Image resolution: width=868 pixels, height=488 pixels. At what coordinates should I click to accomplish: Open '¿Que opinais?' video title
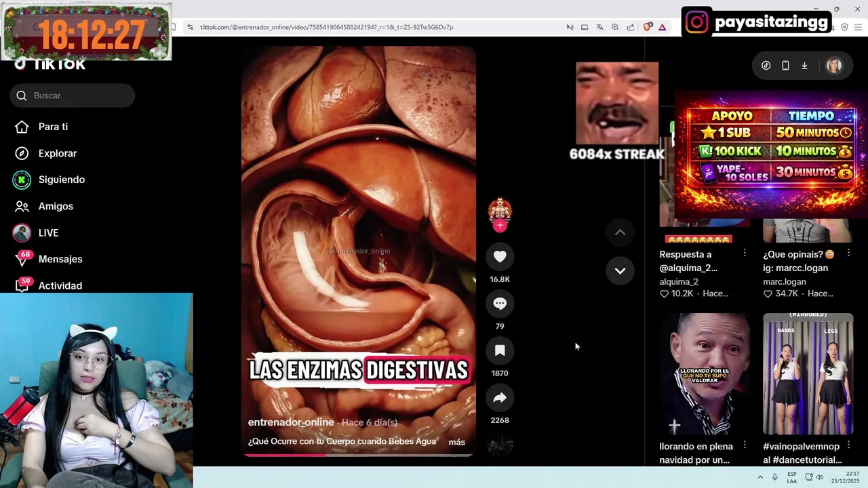pos(798,261)
